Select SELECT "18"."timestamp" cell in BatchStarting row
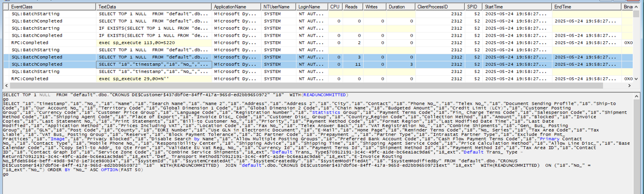 [154, 72]
